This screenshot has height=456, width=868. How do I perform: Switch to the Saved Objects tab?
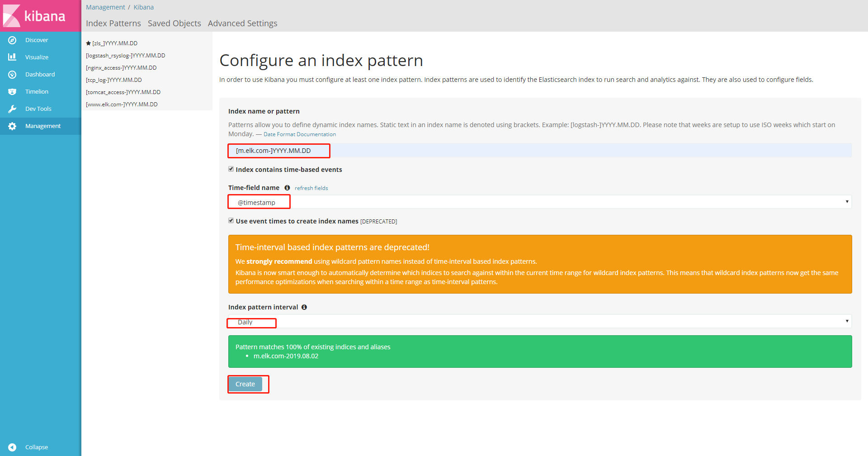click(175, 24)
